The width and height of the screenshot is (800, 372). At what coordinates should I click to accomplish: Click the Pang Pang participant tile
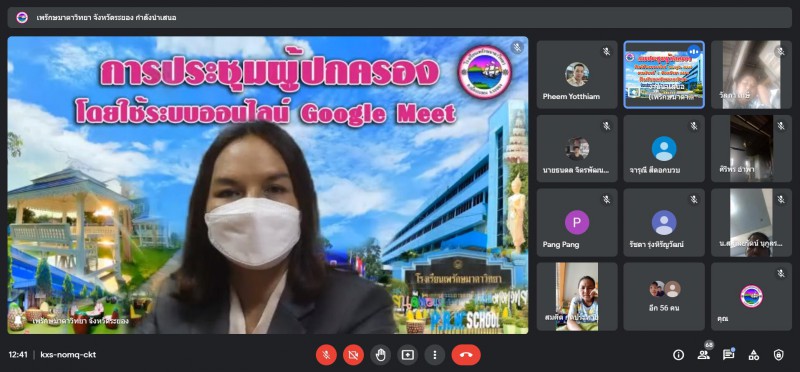[577, 222]
